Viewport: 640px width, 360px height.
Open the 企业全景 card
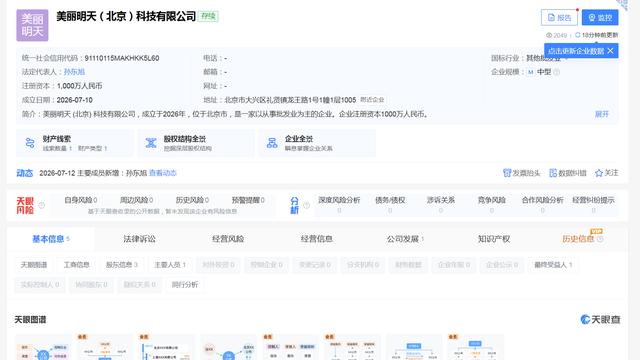[317, 143]
